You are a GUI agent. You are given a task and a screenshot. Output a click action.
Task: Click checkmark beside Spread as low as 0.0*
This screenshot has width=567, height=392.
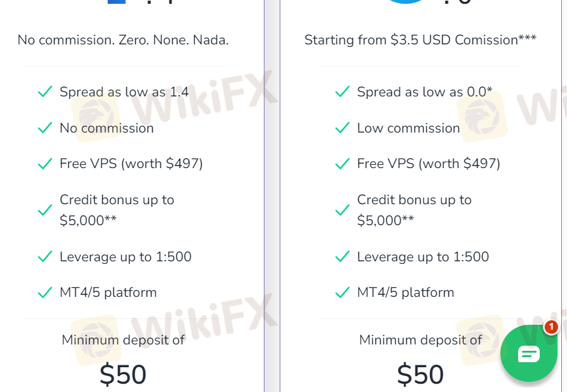point(342,91)
